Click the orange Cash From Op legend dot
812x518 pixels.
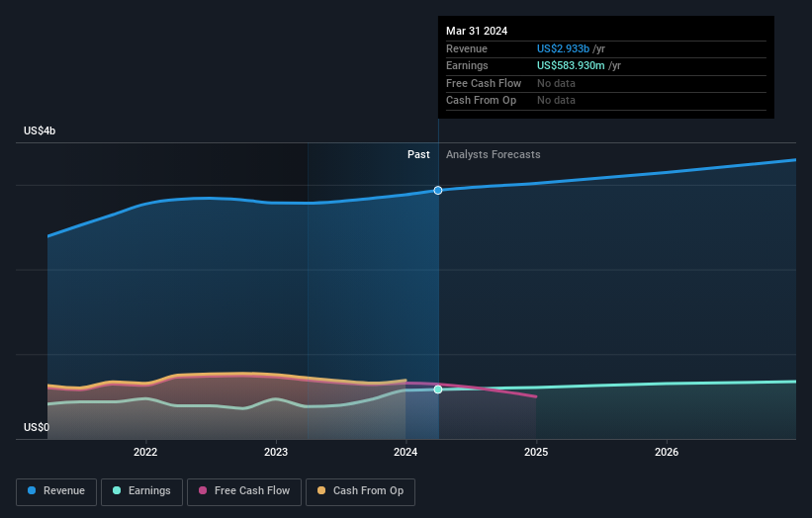click(x=321, y=490)
